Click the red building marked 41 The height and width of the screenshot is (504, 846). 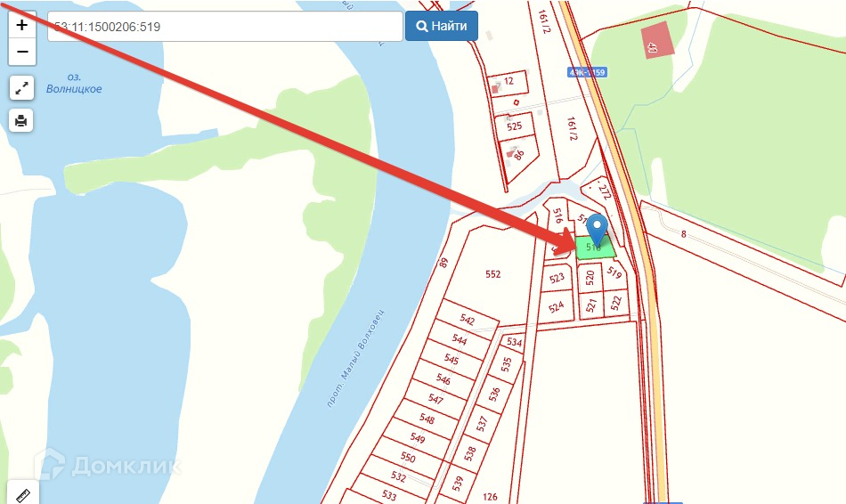point(657,40)
